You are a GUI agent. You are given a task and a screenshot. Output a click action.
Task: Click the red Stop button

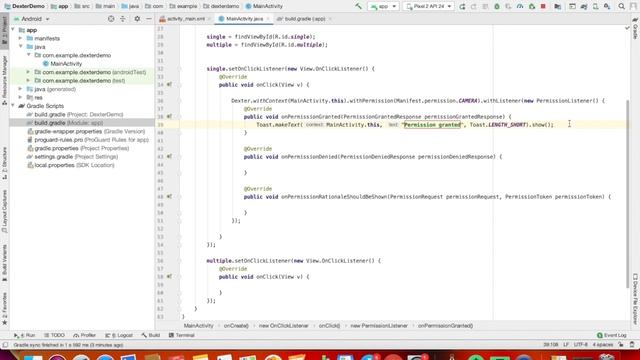pos(543,7)
